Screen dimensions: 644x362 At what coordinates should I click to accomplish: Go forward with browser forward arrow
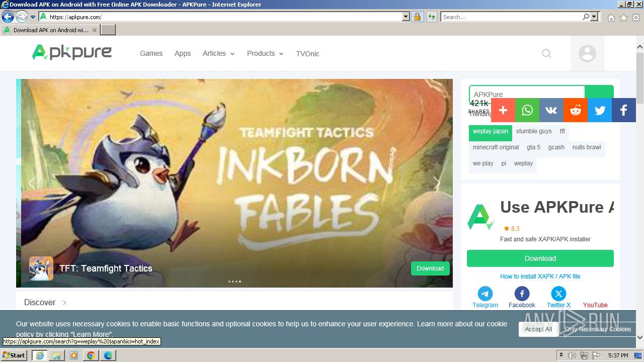tap(22, 17)
